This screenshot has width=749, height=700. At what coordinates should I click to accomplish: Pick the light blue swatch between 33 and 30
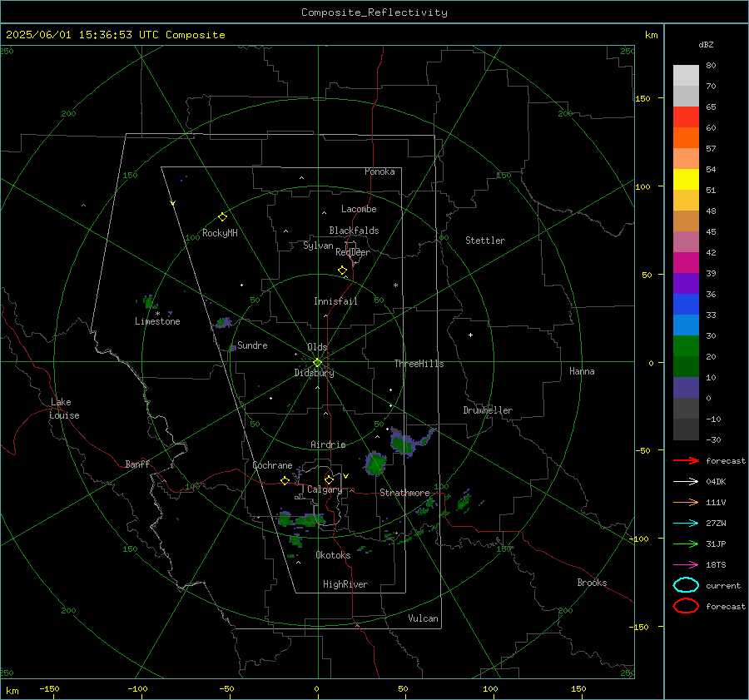[686, 325]
